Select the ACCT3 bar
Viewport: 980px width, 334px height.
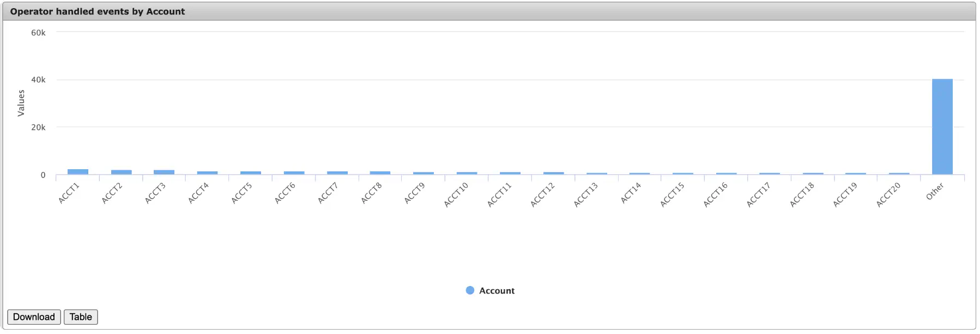tap(164, 172)
